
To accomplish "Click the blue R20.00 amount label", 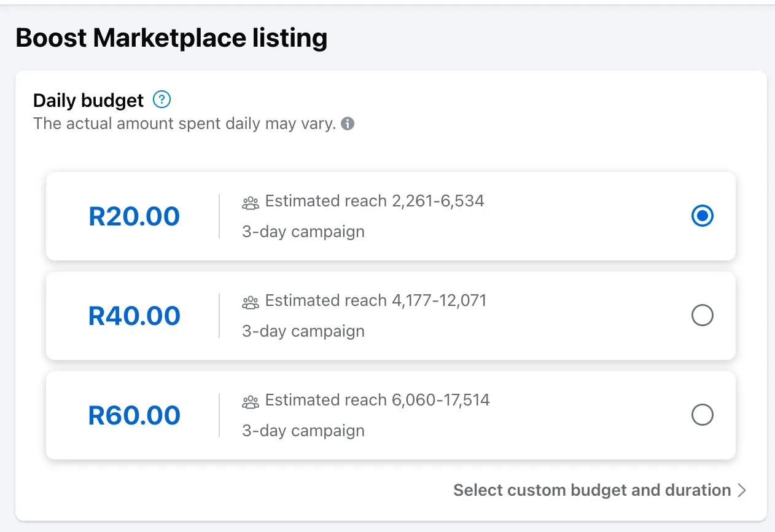I will tap(134, 216).
